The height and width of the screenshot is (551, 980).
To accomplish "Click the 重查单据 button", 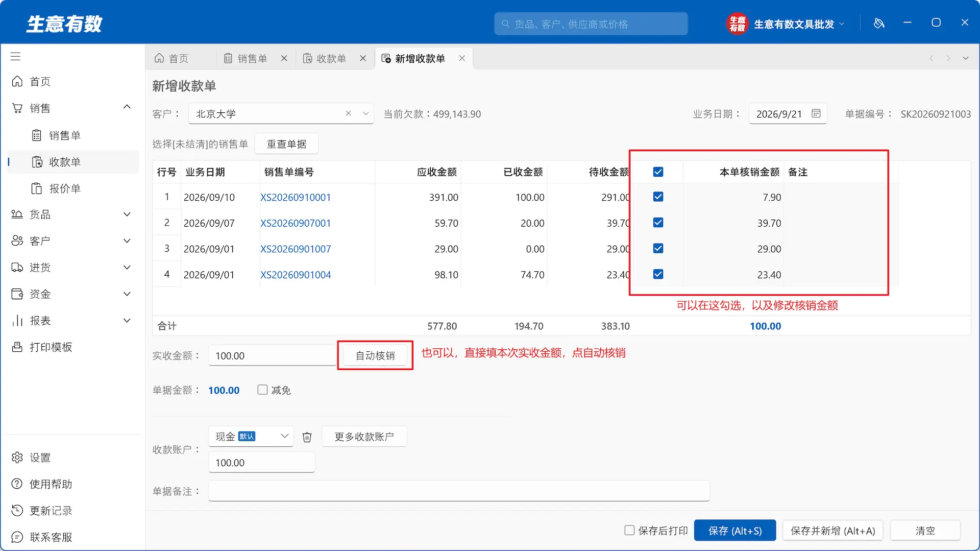I will coord(286,144).
